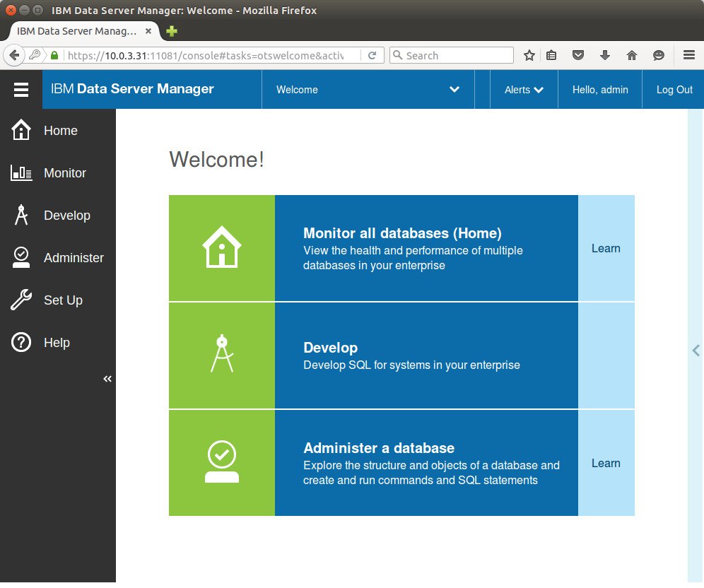This screenshot has width=704, height=588.
Task: Close the IBM Data Server Manager tab
Action: point(148,31)
